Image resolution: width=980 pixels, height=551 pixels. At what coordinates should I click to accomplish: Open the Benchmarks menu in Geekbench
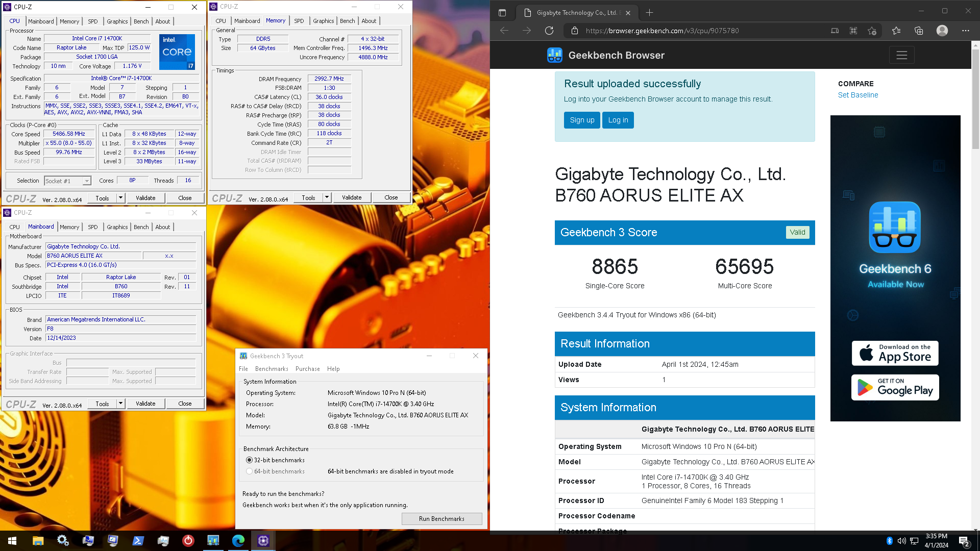pos(272,369)
